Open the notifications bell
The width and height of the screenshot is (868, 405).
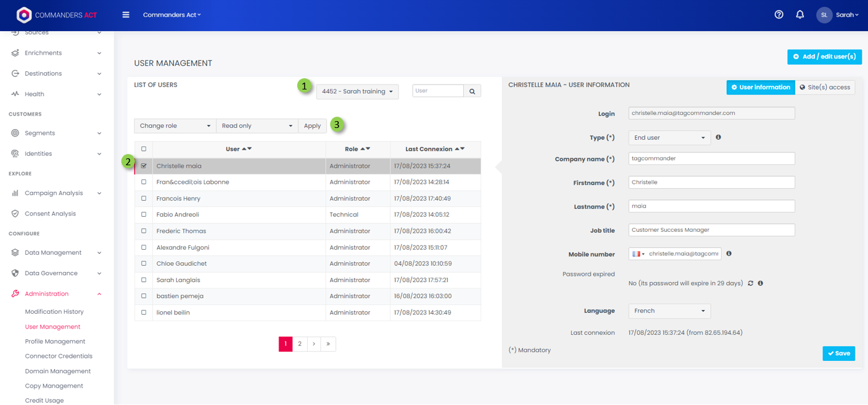tap(800, 15)
